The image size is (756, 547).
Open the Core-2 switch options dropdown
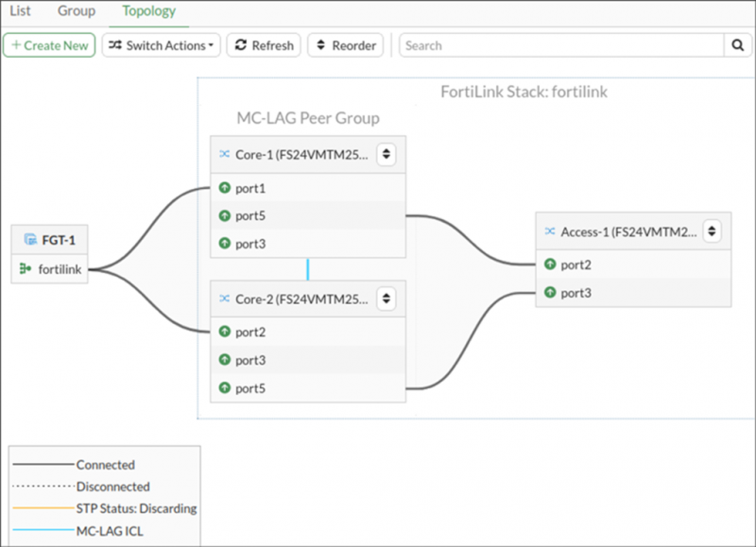386,299
